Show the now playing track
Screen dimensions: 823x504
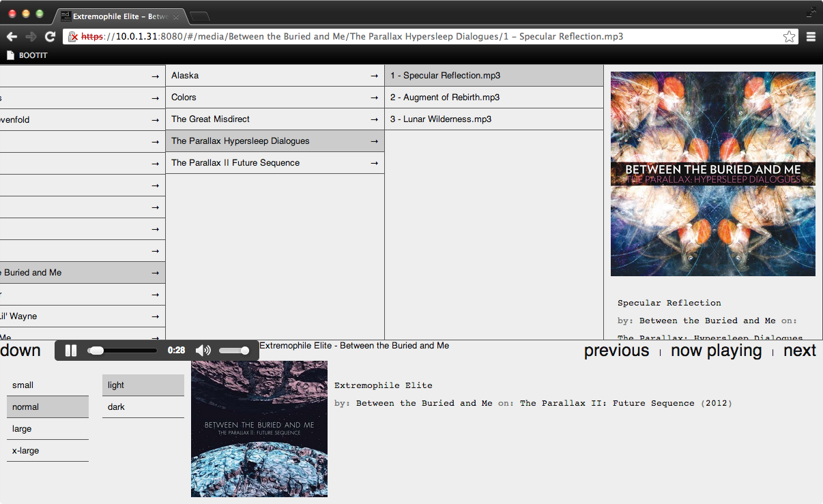[x=716, y=351]
